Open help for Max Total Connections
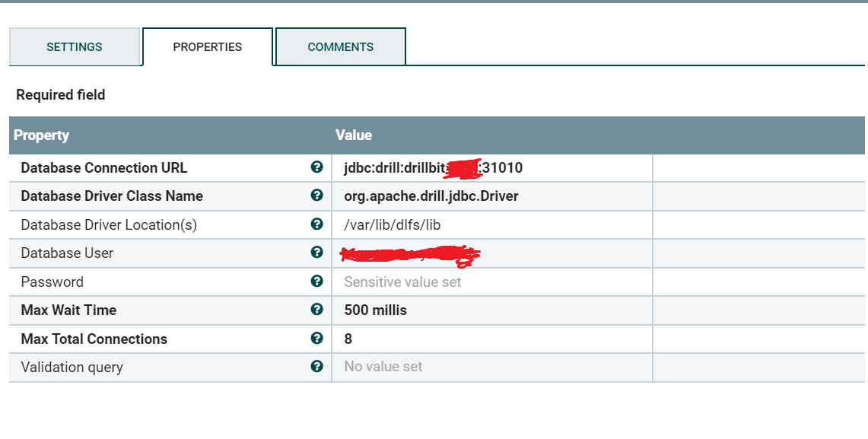Screen dimensions: 868x439 click(x=317, y=339)
